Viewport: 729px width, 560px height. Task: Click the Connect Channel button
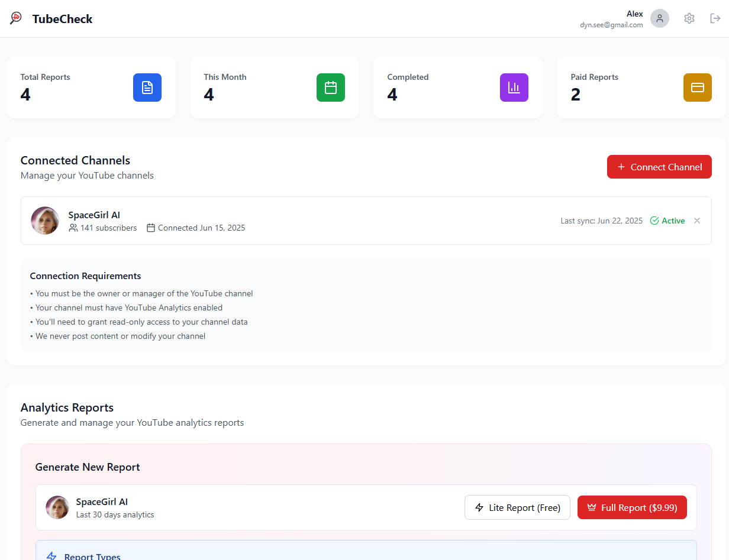(659, 167)
